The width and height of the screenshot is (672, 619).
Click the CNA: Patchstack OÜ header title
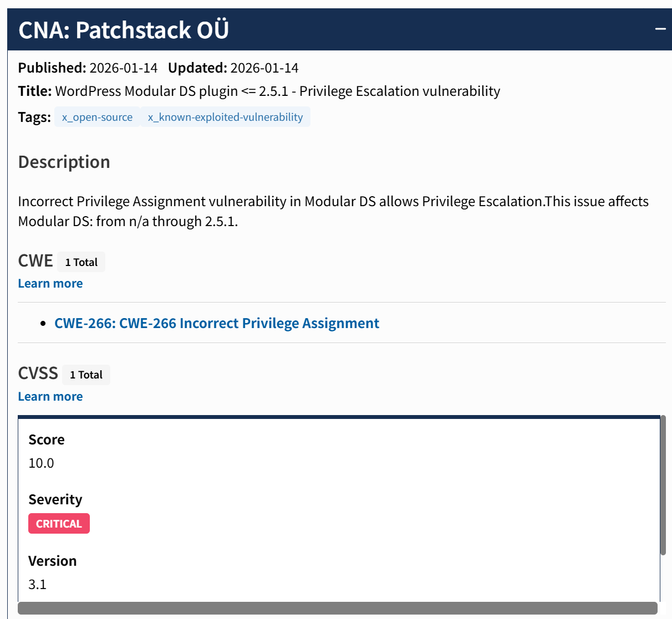pos(124,30)
